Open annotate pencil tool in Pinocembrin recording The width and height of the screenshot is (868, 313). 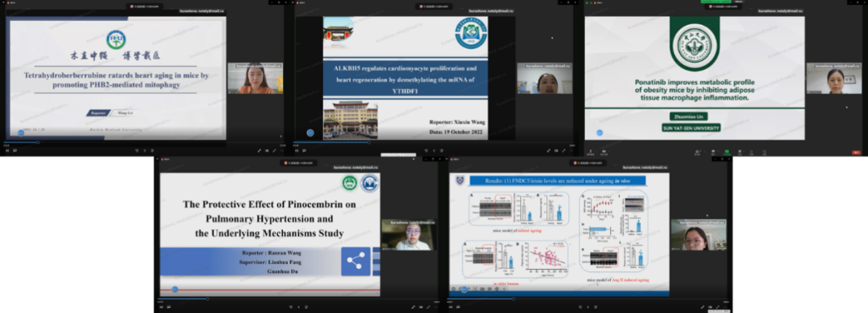click(x=413, y=307)
